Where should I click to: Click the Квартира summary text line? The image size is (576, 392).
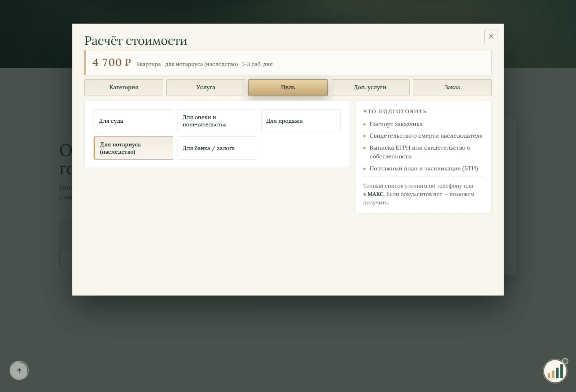coord(204,64)
